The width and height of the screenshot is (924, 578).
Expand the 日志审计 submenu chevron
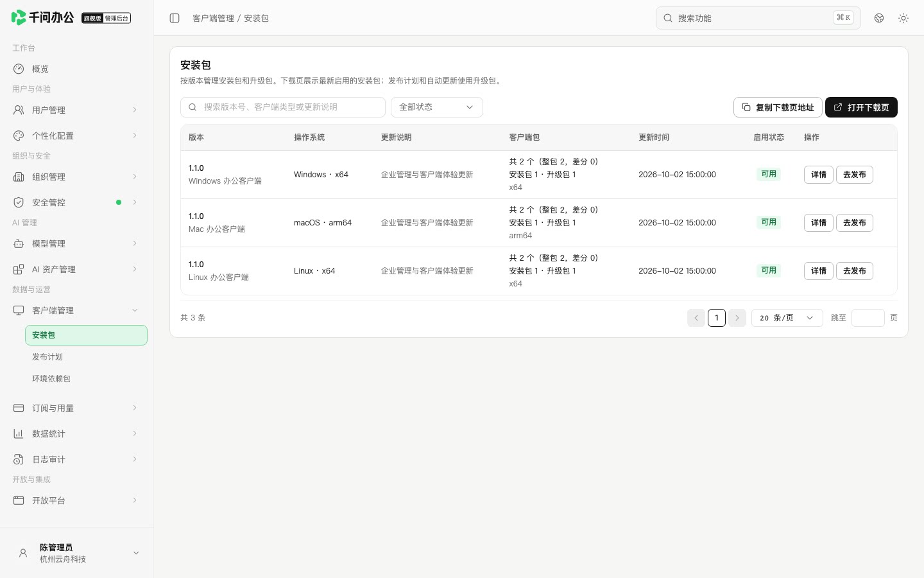click(135, 459)
